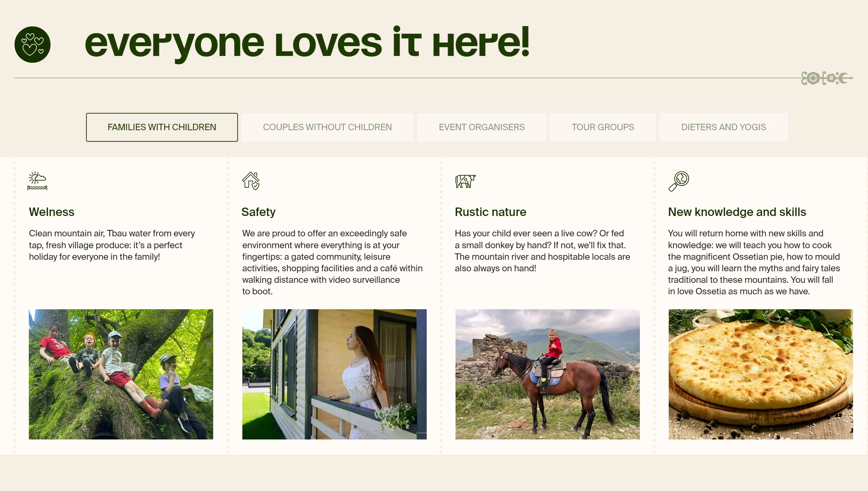868x491 pixels.
Task: Click the cow icon above Rustic nature
Action: tap(465, 181)
